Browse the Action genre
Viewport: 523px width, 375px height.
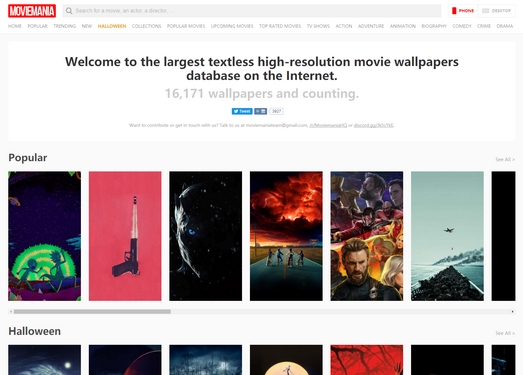(344, 26)
